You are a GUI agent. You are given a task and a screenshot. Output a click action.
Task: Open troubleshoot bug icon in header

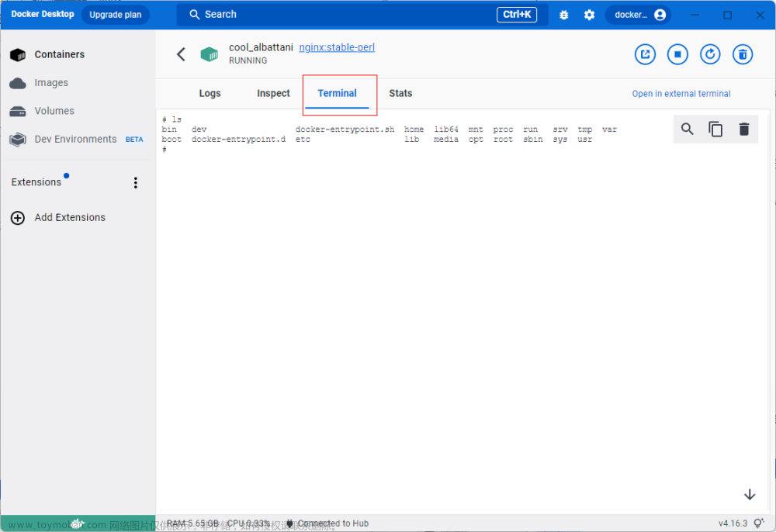pyautogui.click(x=563, y=15)
